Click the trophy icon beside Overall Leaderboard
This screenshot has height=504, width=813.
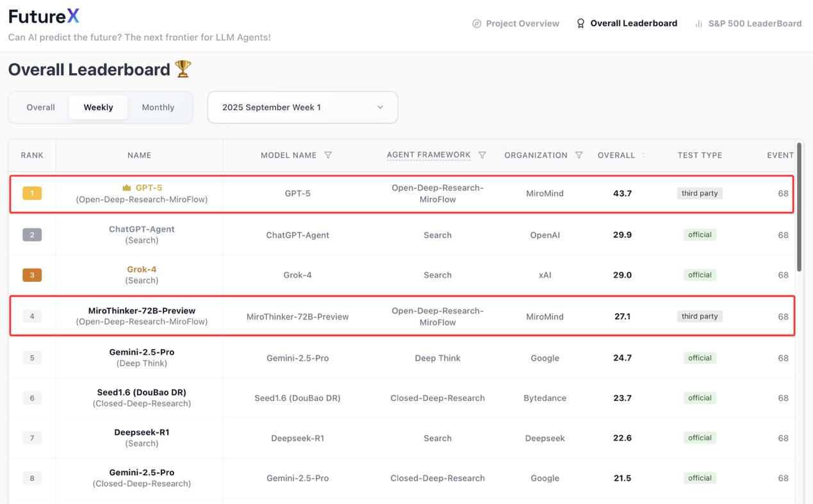pos(183,69)
